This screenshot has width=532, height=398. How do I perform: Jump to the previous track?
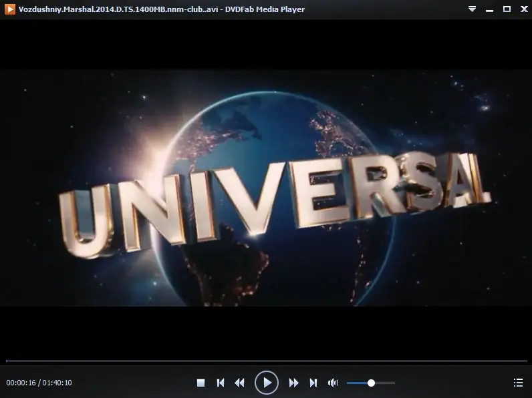[x=220, y=383]
